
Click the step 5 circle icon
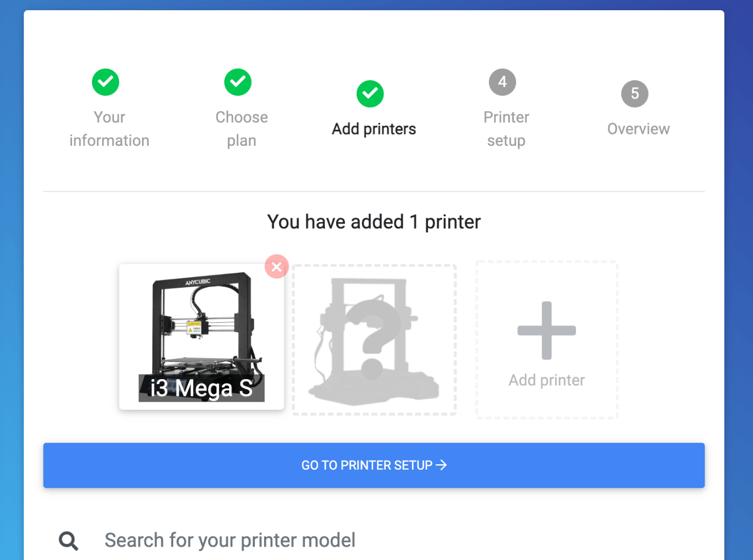(x=635, y=94)
